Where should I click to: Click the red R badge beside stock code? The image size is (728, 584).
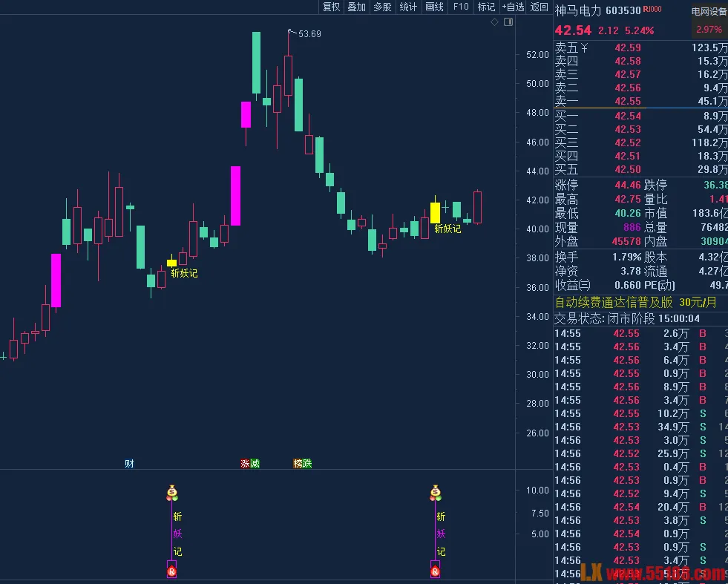point(652,10)
